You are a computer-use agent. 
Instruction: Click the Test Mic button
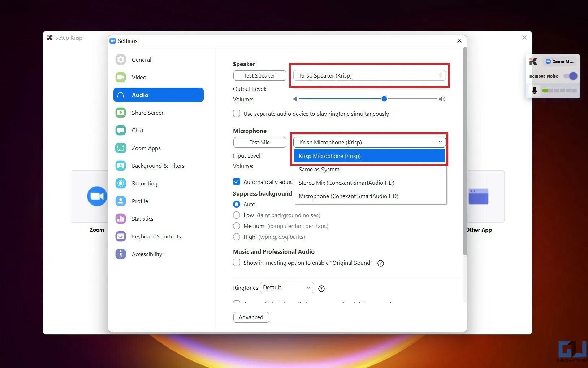[x=260, y=142]
